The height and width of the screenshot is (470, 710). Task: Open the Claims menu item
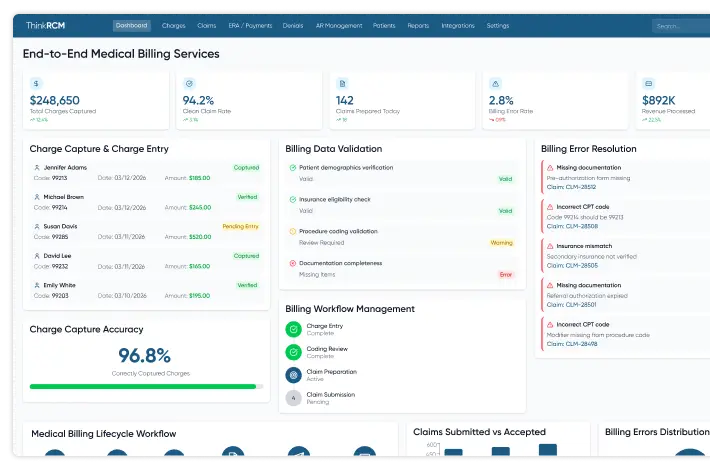pyautogui.click(x=206, y=26)
